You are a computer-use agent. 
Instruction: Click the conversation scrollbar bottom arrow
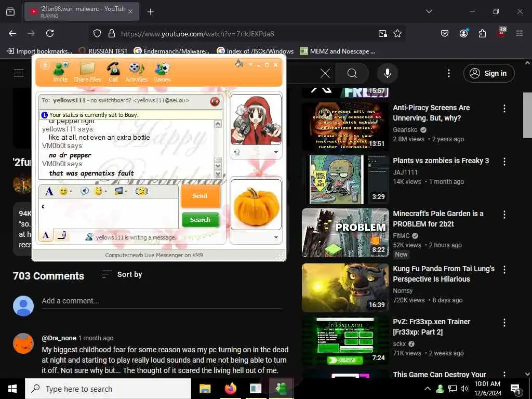[x=218, y=175]
